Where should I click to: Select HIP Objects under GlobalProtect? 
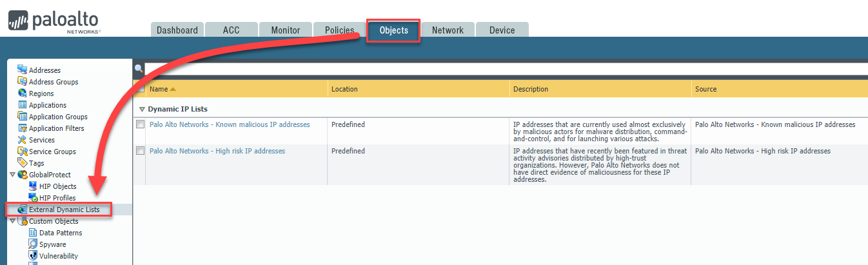click(58, 186)
